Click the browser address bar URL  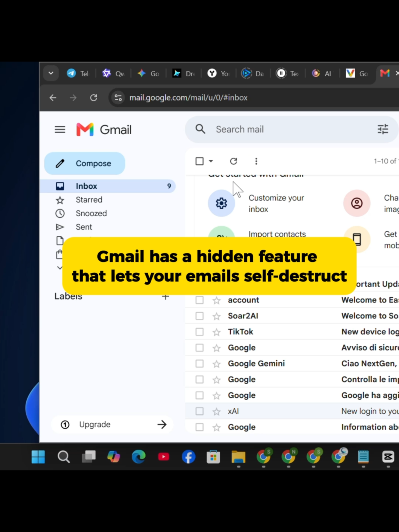pos(188,98)
